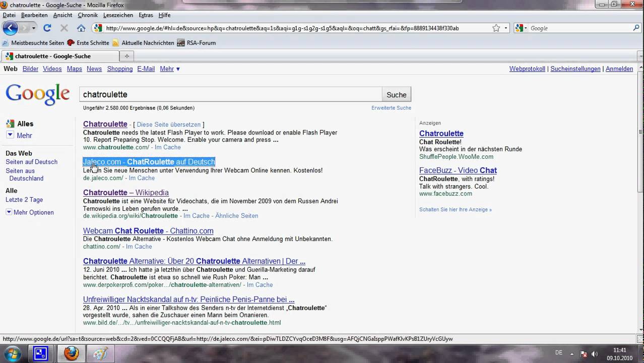Open the first Chatroulette result
The height and width of the screenshot is (363, 644).
coord(105,124)
